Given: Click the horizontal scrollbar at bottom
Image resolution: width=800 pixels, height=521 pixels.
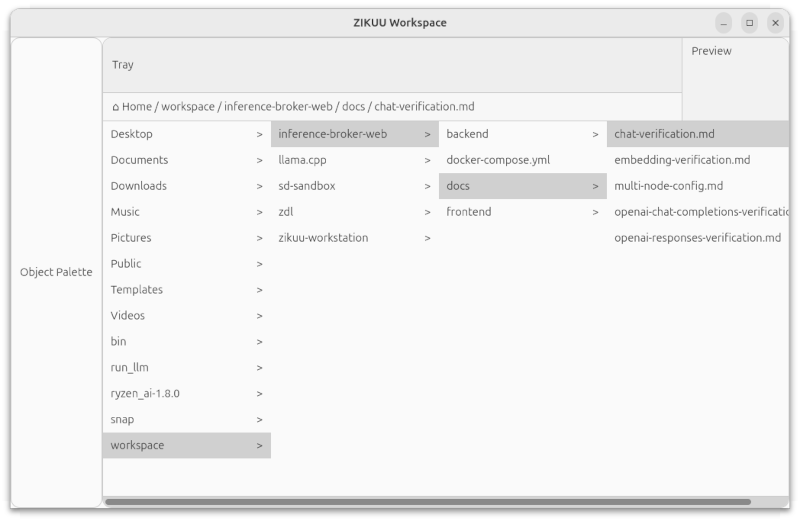Looking at the screenshot, I should (x=428, y=502).
